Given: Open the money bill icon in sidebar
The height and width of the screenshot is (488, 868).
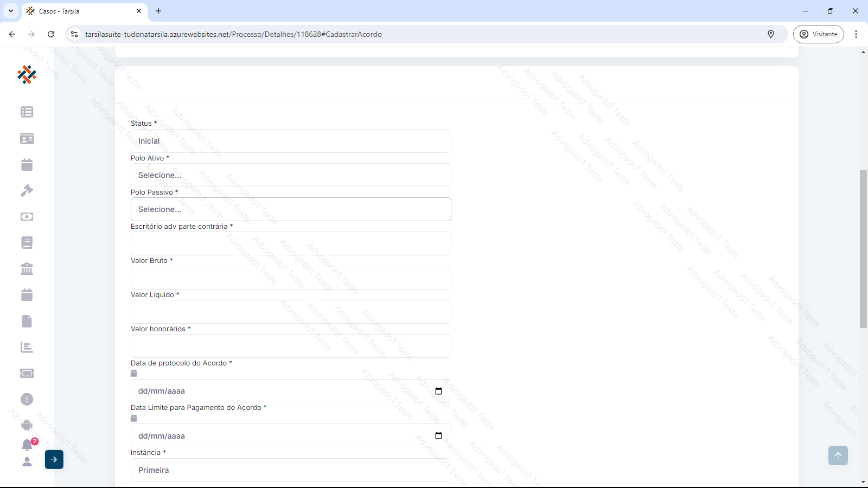Looking at the screenshot, I should coord(27,217).
